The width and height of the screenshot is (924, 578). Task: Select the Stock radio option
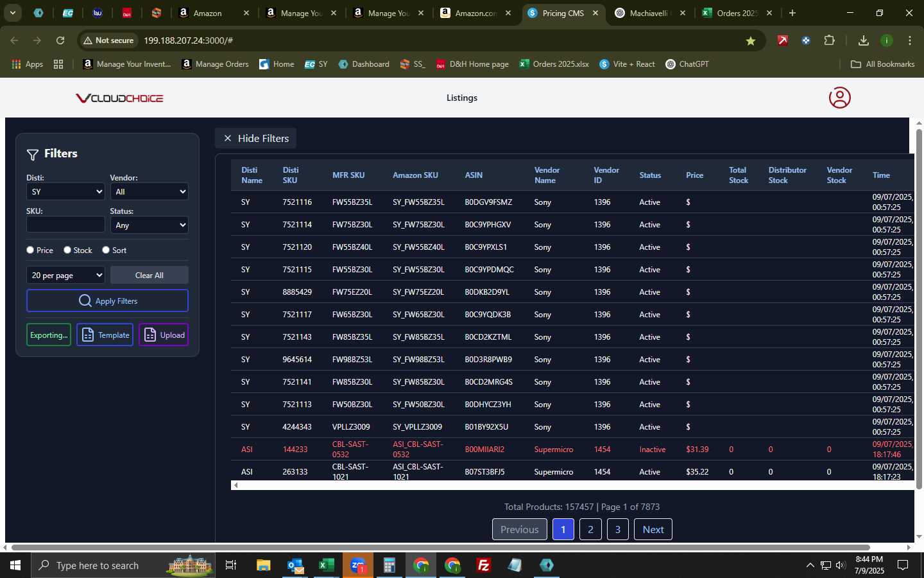coord(67,250)
